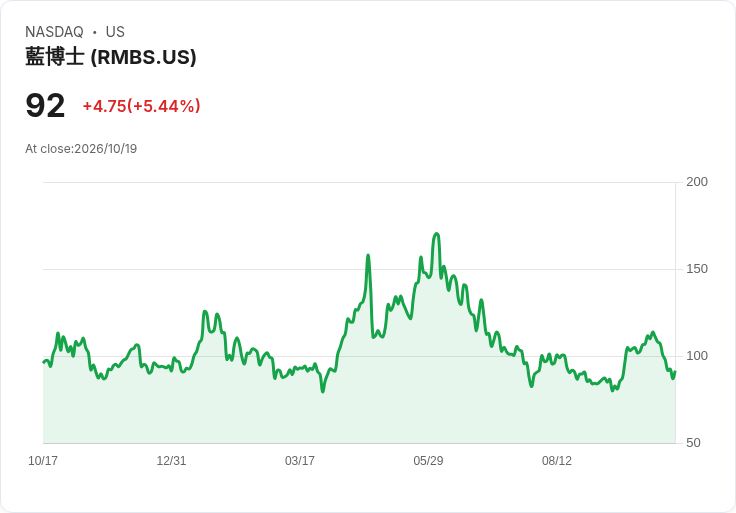Viewport: 736px width, 513px height.
Task: Click the US market label
Action: point(115,32)
